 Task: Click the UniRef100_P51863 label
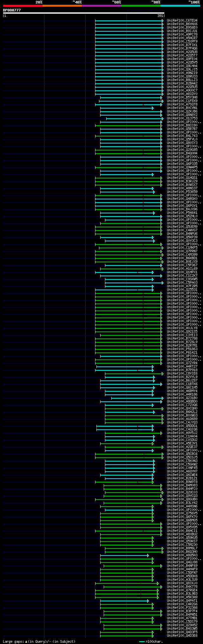(182, 349)
